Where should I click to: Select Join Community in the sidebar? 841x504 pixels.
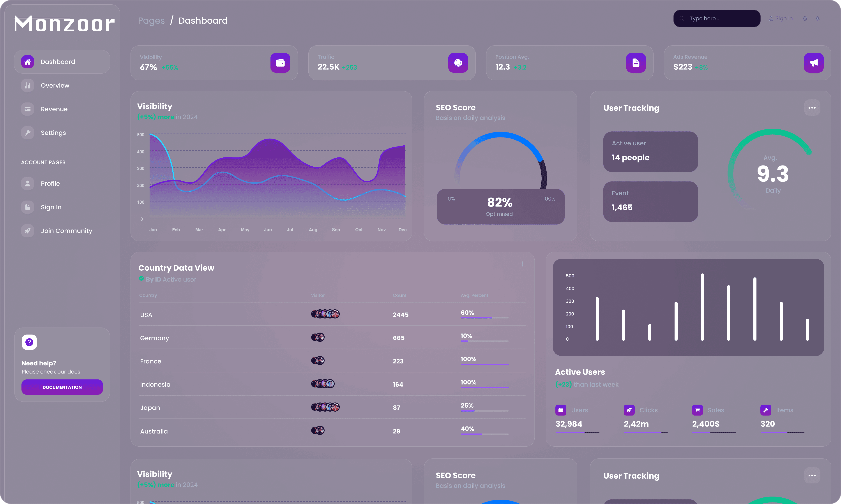(66, 231)
